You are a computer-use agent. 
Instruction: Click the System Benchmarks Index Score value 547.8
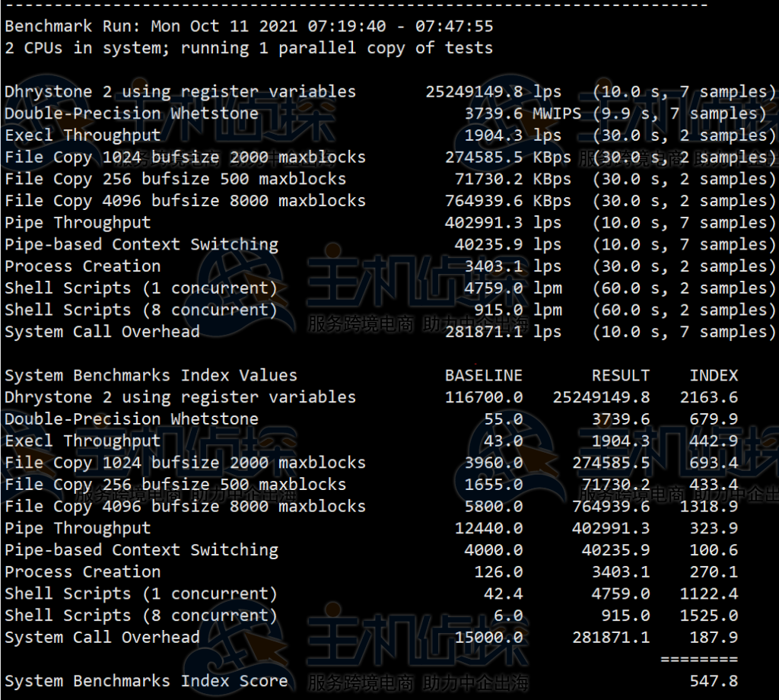point(714,681)
